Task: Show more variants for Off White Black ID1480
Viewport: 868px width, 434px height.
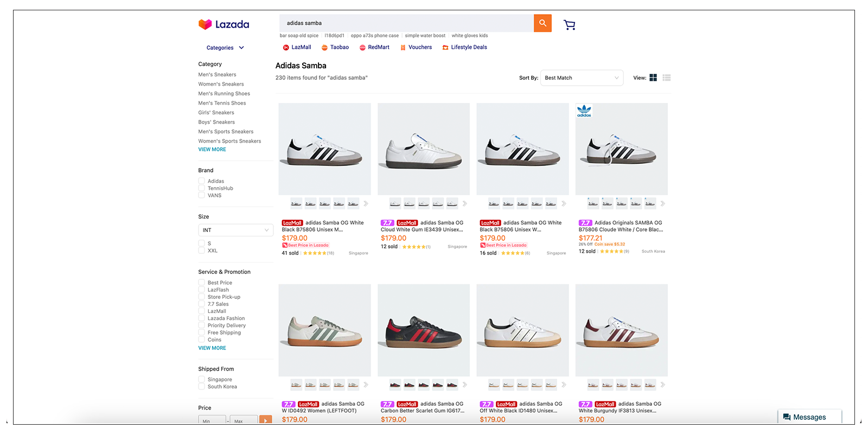Action: click(x=564, y=385)
